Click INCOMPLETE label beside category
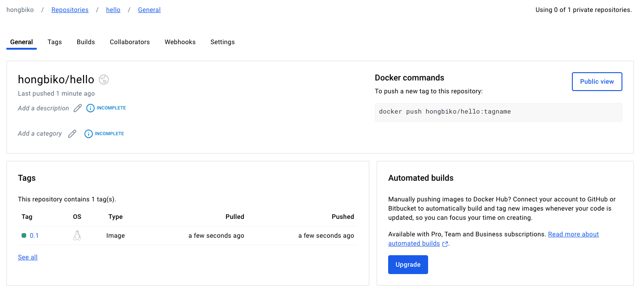 coord(109,134)
